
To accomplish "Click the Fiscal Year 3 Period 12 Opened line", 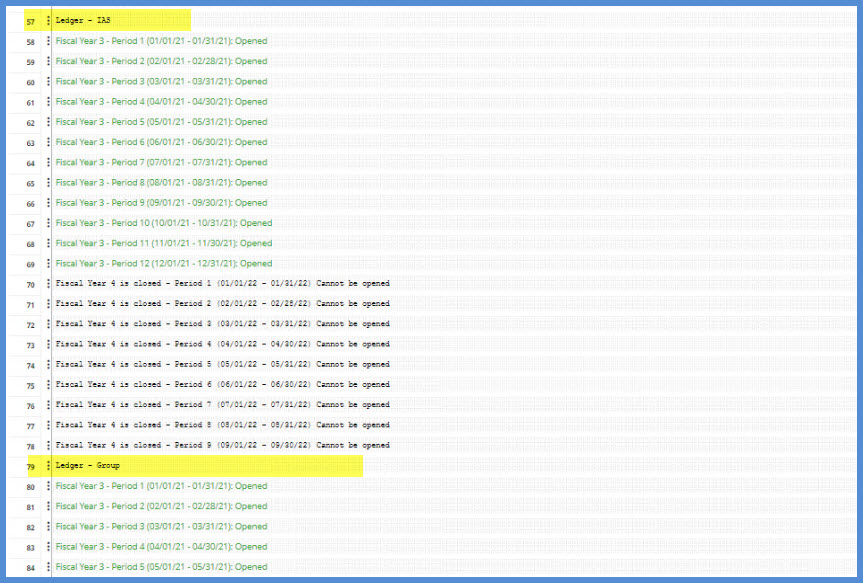I will coord(163,264).
